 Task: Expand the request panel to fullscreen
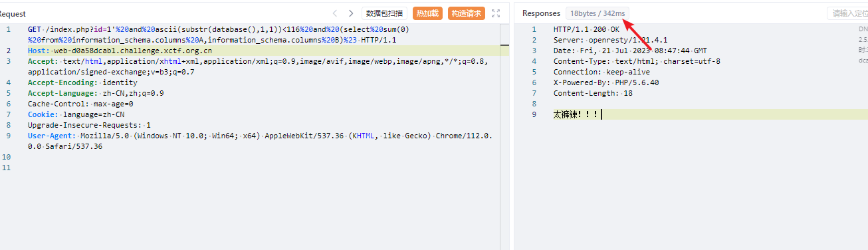[x=496, y=13]
